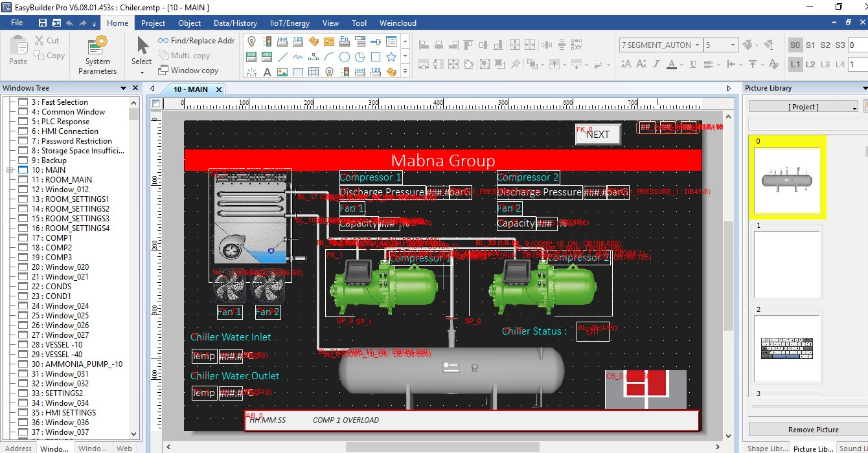Tick the checkbox next to 11 : ROOM_MAIN

[x=23, y=179]
